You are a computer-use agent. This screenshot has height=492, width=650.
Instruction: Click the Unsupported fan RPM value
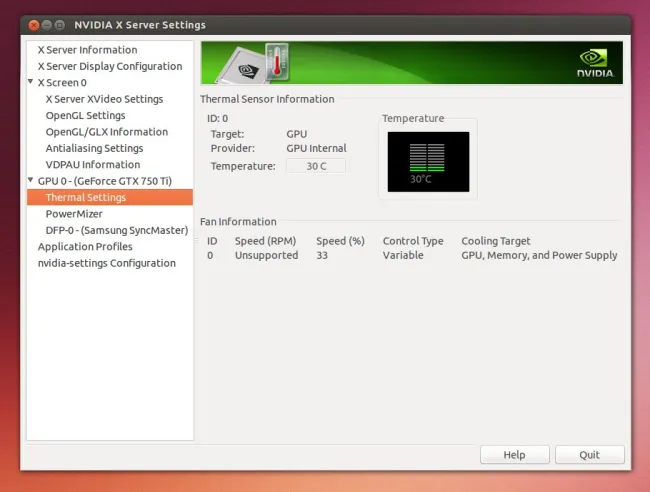pyautogui.click(x=267, y=255)
